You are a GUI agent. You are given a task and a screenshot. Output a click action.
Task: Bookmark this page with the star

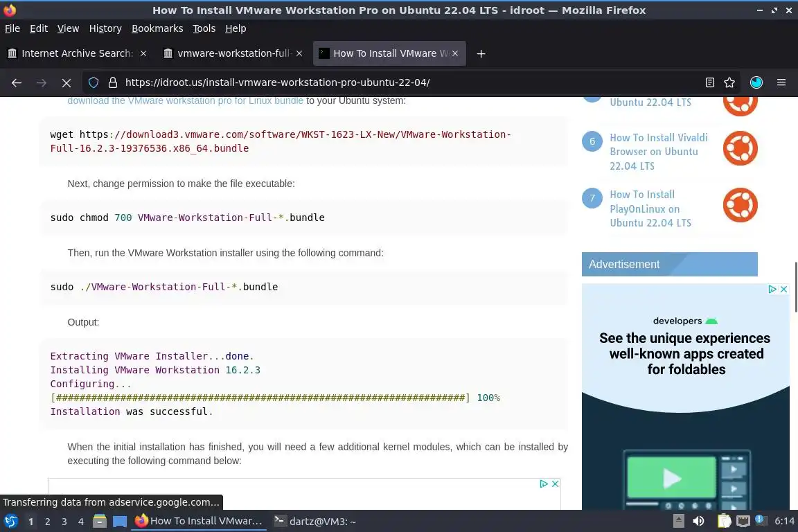729,82
